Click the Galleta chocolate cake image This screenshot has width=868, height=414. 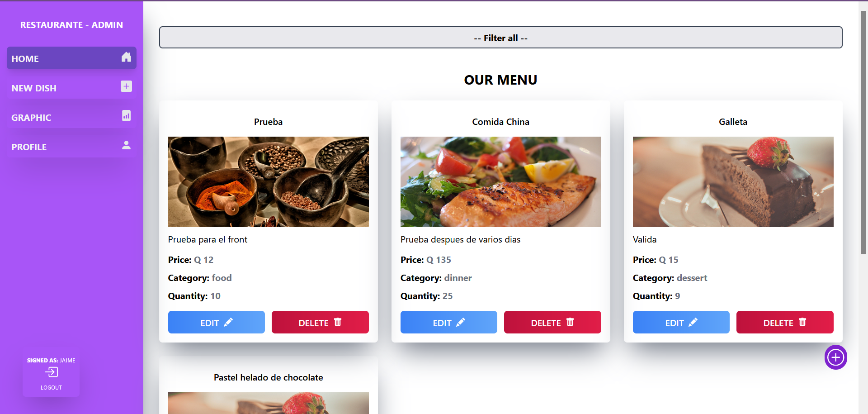(733, 181)
